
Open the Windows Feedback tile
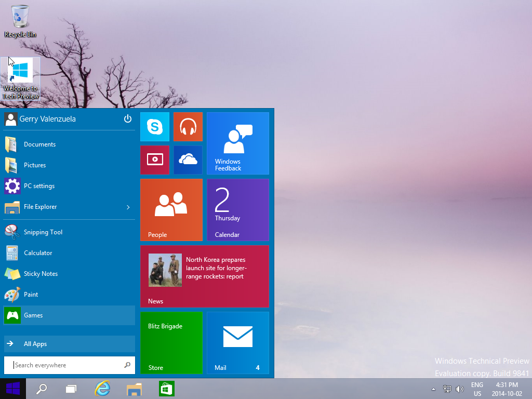[238, 143]
